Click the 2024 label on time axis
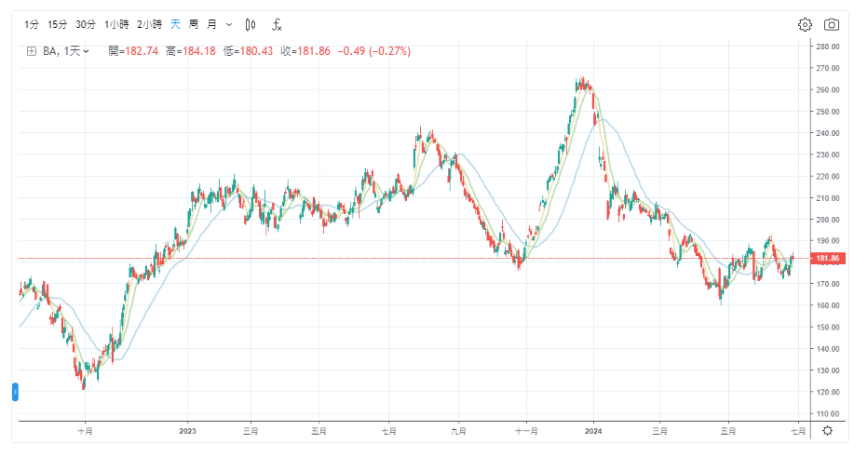Viewport: 868px width, 457px height. [594, 431]
